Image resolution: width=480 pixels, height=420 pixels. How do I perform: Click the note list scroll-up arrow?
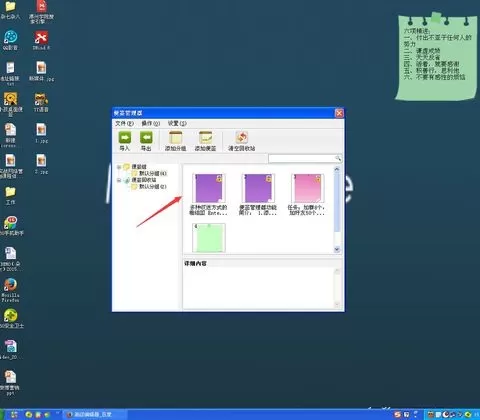click(x=337, y=169)
